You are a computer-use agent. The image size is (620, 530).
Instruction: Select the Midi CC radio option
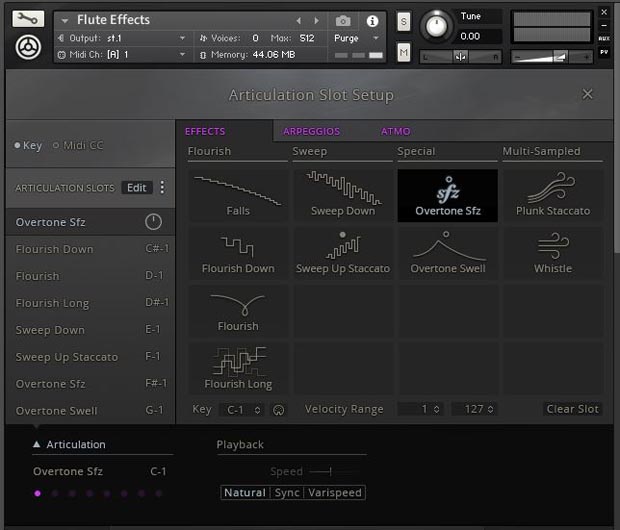[78, 146]
